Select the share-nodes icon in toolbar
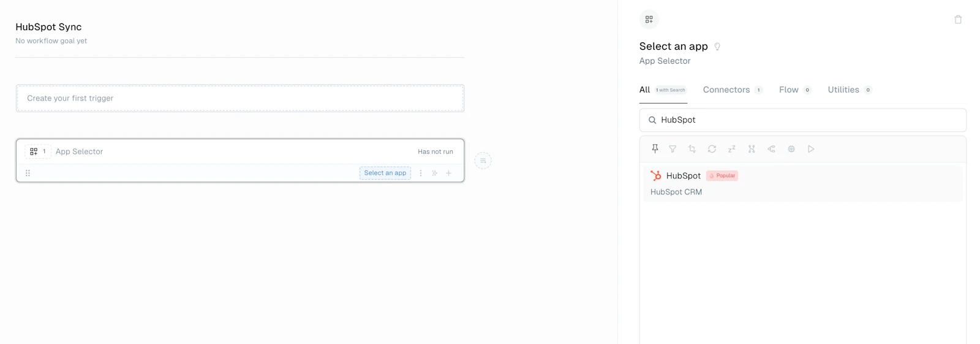 (771, 149)
